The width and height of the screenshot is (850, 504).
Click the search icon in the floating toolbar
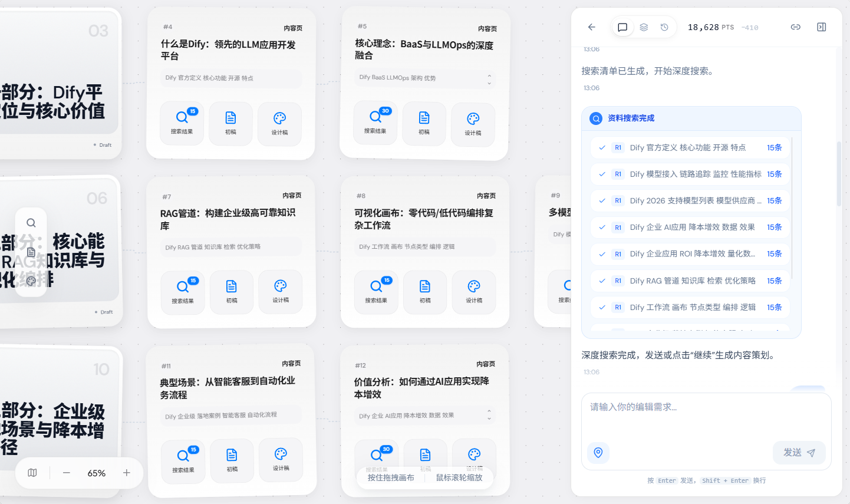pos(31,223)
